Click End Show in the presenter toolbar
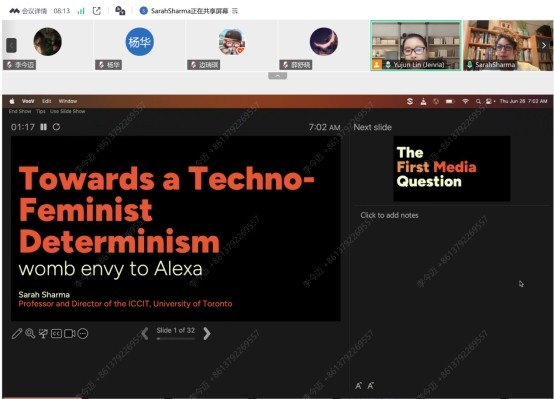This screenshot has width=554, height=399. click(x=20, y=111)
